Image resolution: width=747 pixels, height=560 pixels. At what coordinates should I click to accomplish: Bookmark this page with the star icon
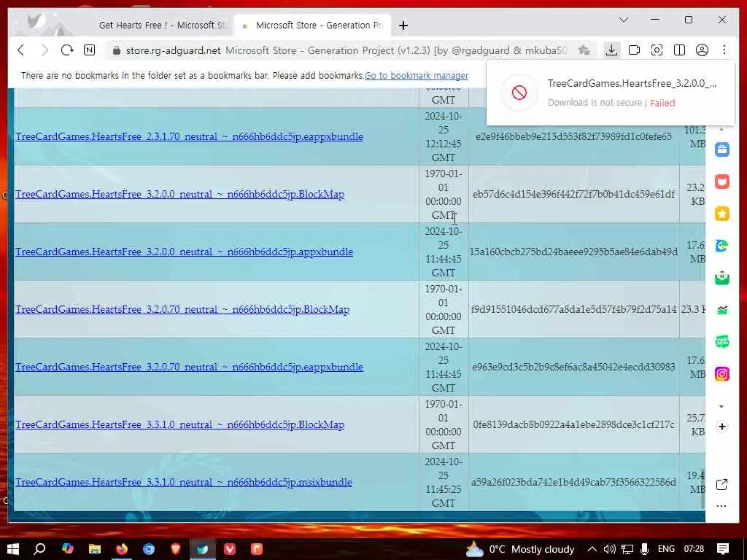point(584,50)
